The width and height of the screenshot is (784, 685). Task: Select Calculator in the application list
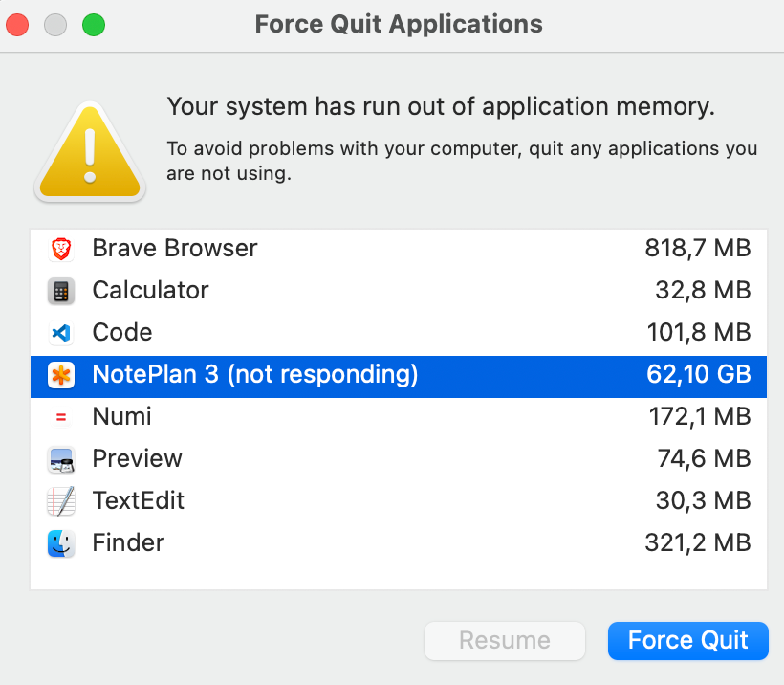tap(399, 291)
